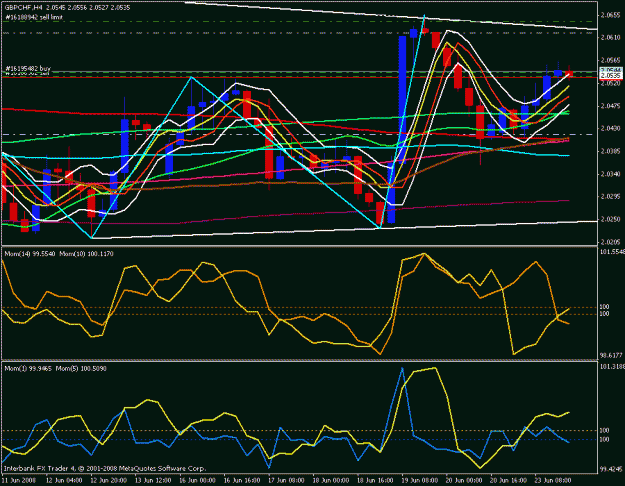Click the 16 Jun 16:00 time label
The width and height of the screenshot is (625, 486).
coord(243,480)
